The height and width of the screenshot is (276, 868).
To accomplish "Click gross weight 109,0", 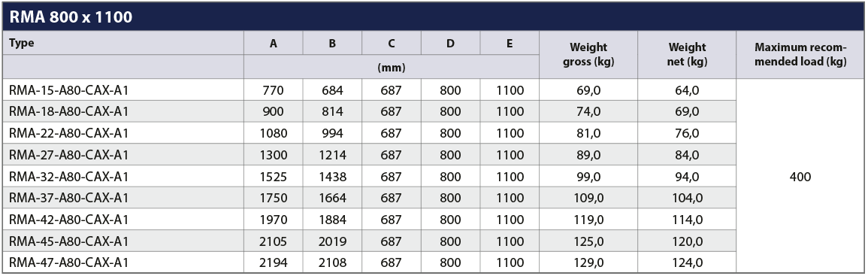I will click(588, 198).
